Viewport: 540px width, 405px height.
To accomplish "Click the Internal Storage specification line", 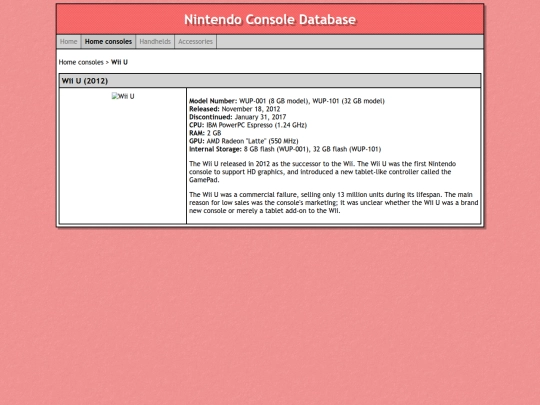I will click(x=285, y=149).
